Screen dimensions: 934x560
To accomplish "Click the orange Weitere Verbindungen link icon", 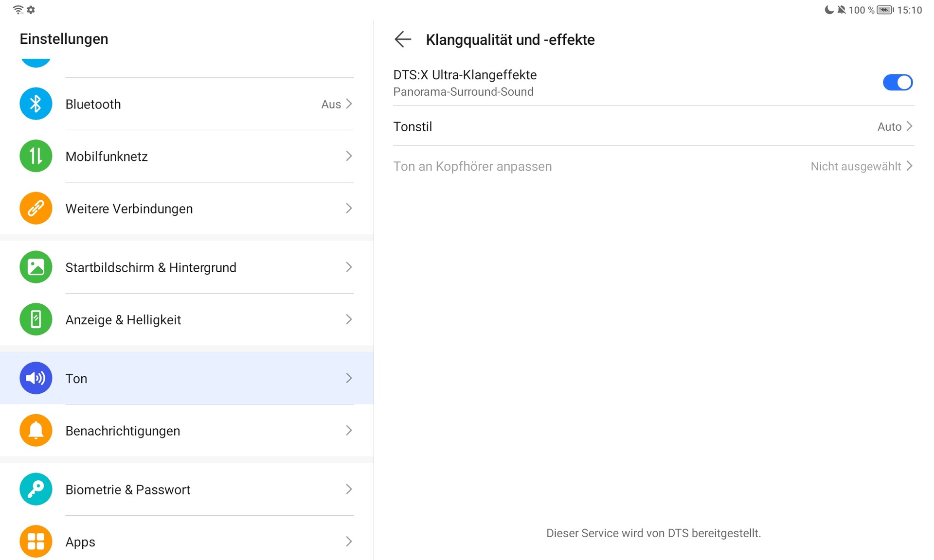I will [36, 209].
